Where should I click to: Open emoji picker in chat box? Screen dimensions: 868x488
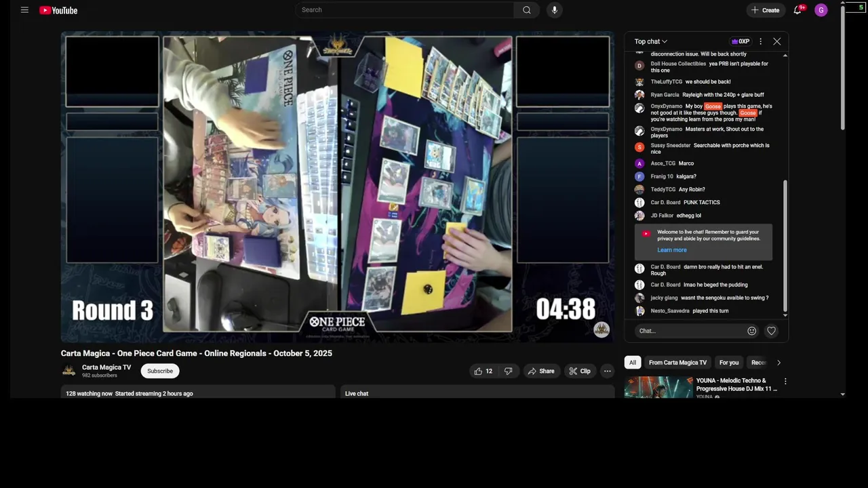click(751, 331)
